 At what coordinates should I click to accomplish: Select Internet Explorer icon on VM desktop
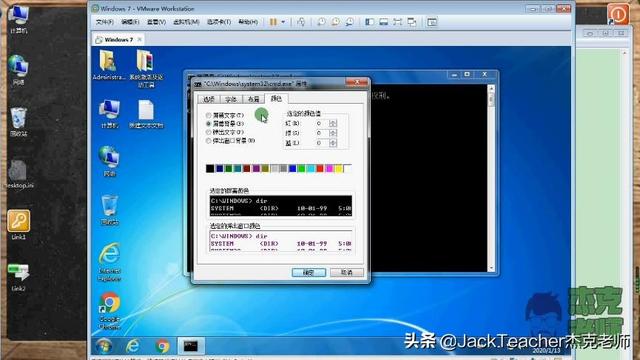(x=109, y=262)
